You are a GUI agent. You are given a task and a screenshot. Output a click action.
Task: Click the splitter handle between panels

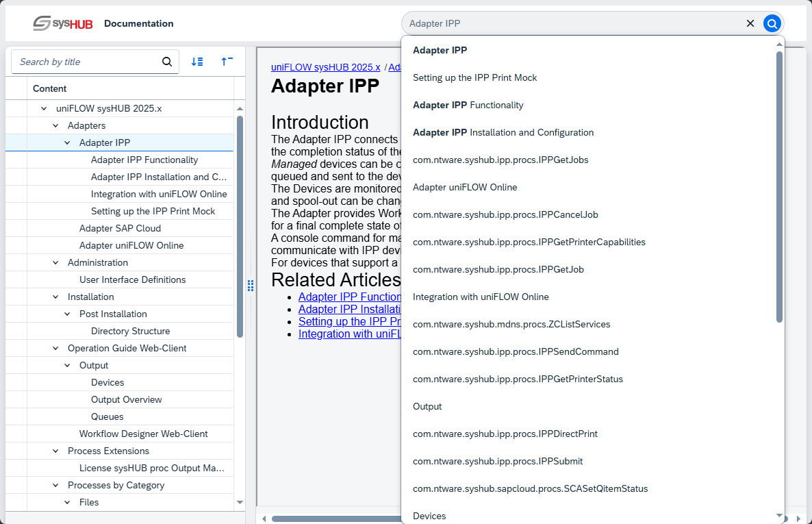coord(251,286)
